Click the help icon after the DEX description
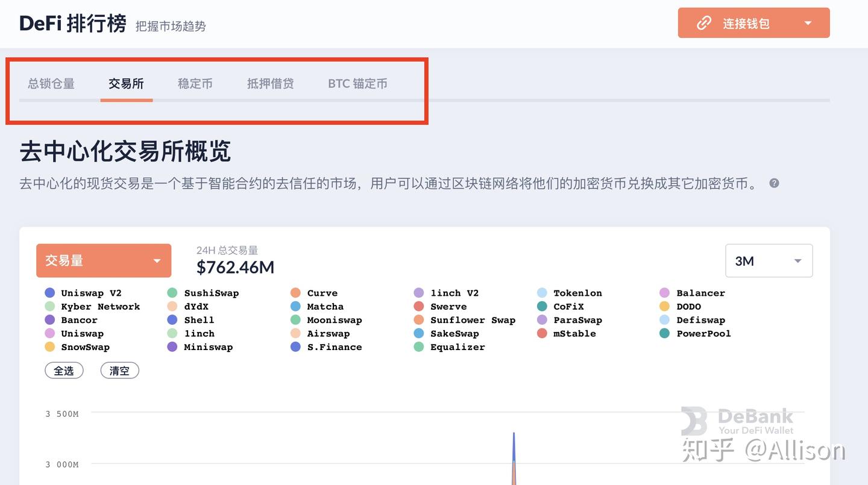868x485 pixels. tap(774, 183)
